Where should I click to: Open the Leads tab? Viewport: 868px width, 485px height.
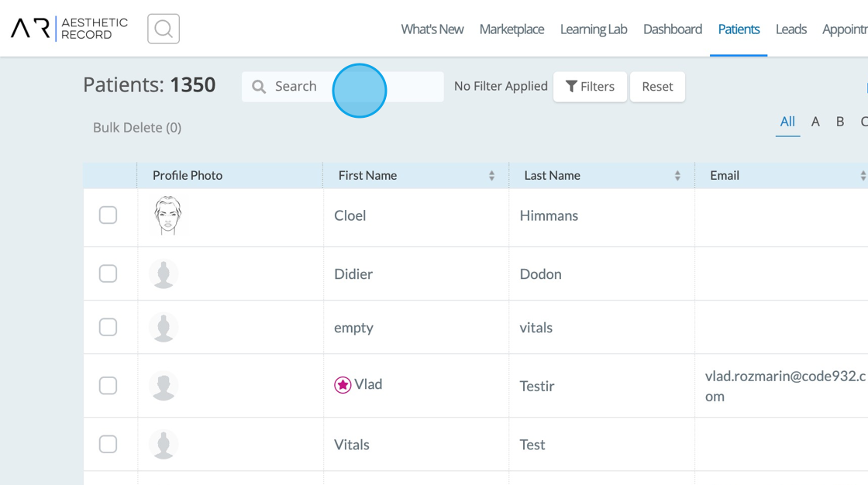[x=791, y=29]
